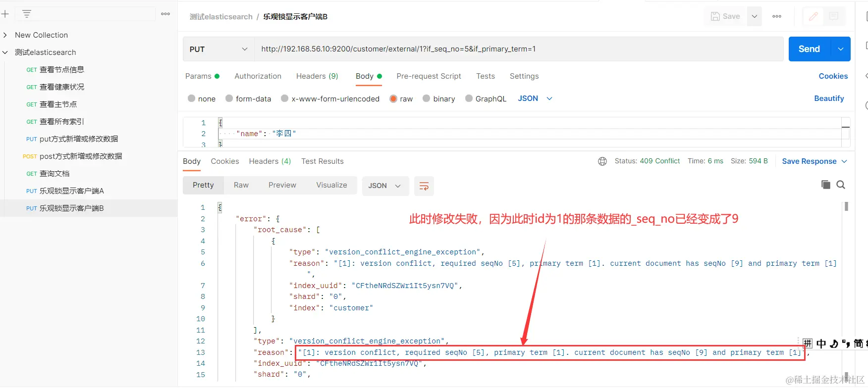Open the Send options dropdown arrow
This screenshot has height=388, width=868.
tap(841, 49)
